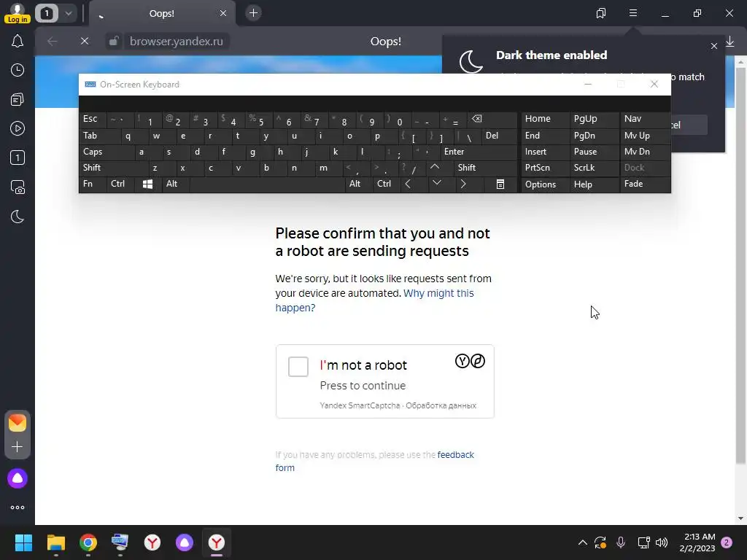Launch Alice assistant purple icon in sidebar
The image size is (747, 560).
(x=18, y=478)
